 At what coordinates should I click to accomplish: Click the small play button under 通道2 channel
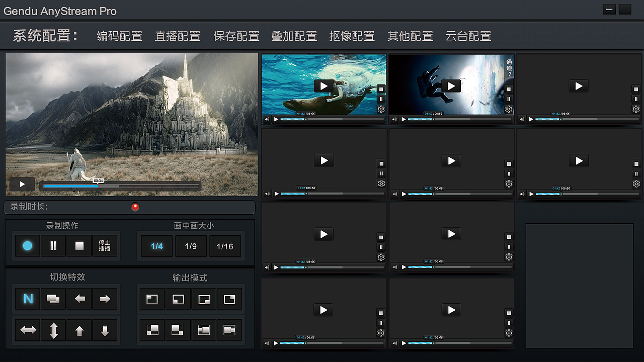pos(404,120)
